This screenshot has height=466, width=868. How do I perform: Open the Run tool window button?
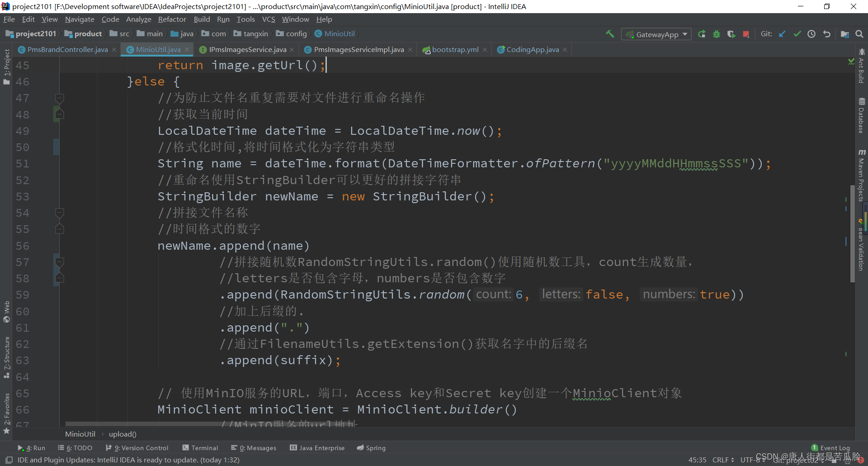[32, 448]
